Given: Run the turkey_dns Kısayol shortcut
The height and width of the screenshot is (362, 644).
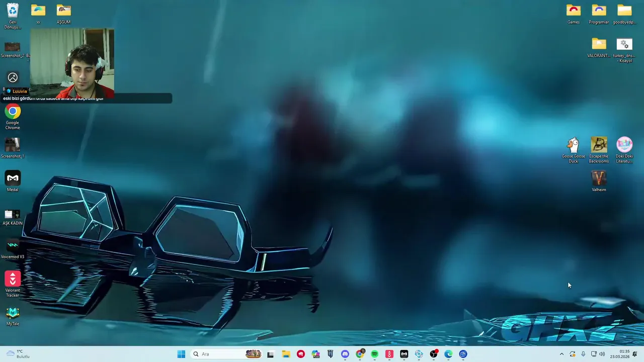Looking at the screenshot, I should click(624, 50).
